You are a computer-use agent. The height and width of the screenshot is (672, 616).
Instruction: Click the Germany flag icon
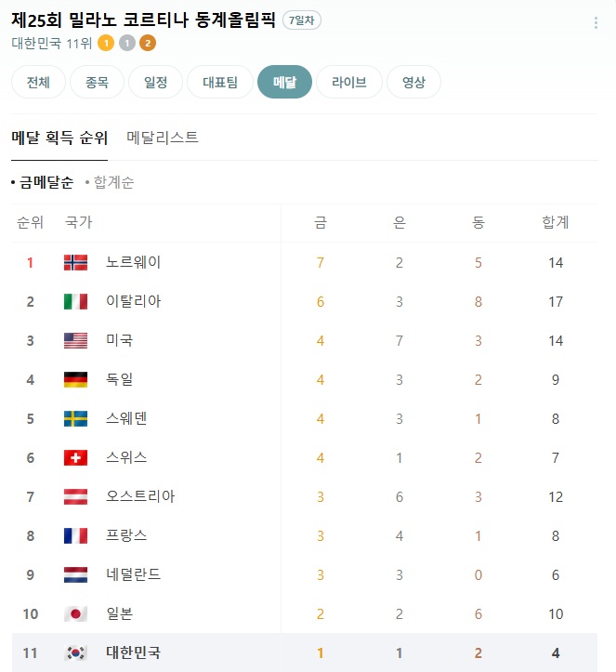[75, 379]
